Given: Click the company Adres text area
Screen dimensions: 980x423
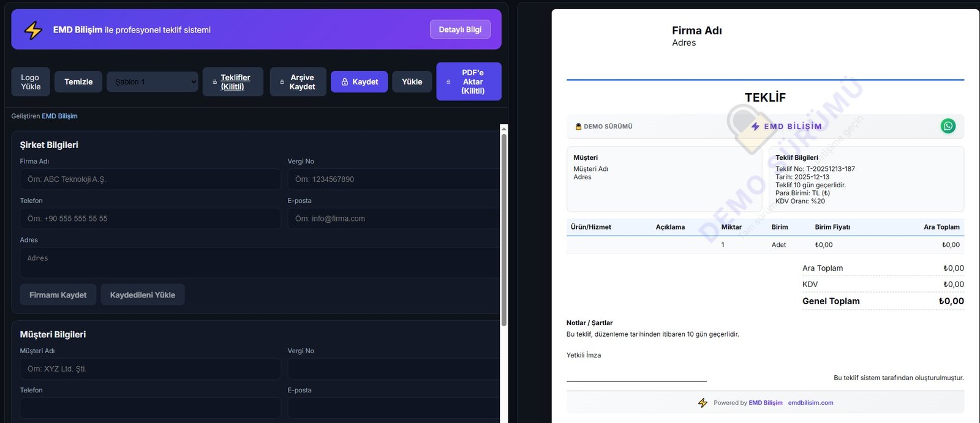Looking at the screenshot, I should coord(257,263).
